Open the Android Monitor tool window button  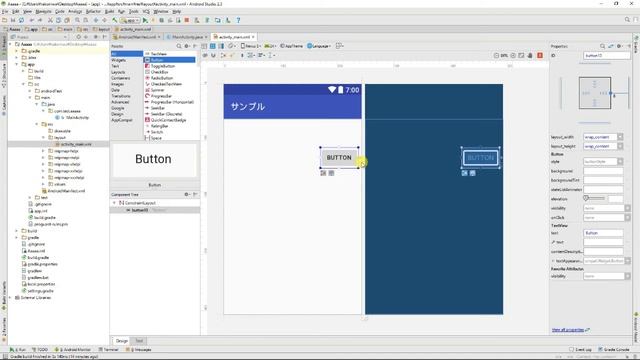(73, 349)
